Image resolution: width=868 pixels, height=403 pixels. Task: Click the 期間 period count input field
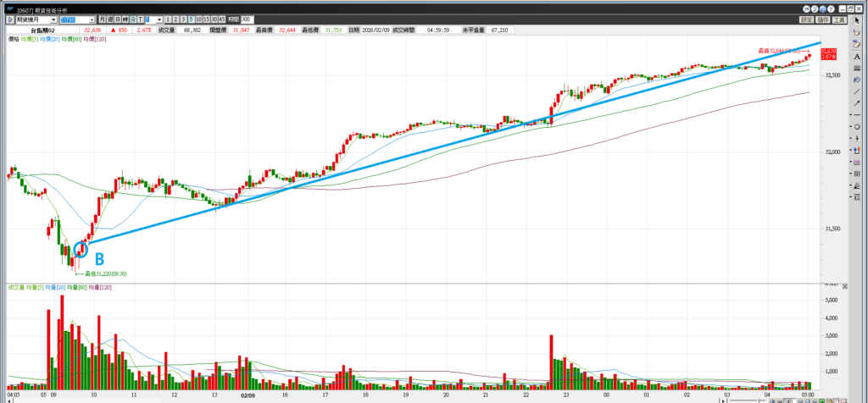point(246,19)
